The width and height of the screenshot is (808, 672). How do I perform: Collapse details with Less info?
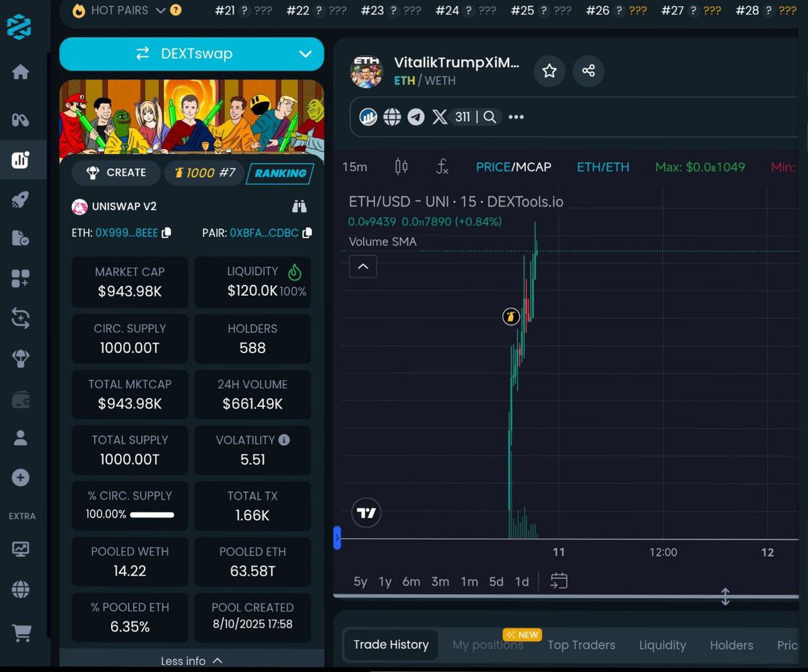(x=192, y=661)
